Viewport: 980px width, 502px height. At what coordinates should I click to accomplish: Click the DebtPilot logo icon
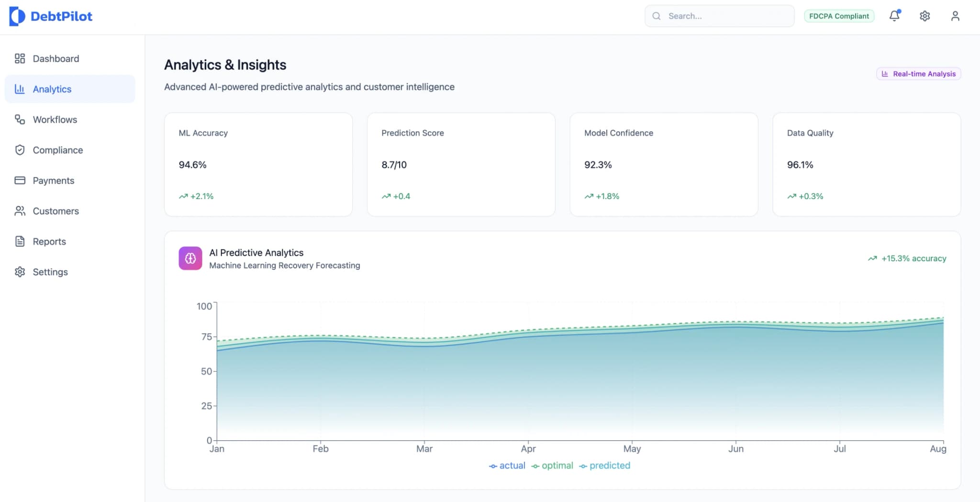pyautogui.click(x=17, y=16)
